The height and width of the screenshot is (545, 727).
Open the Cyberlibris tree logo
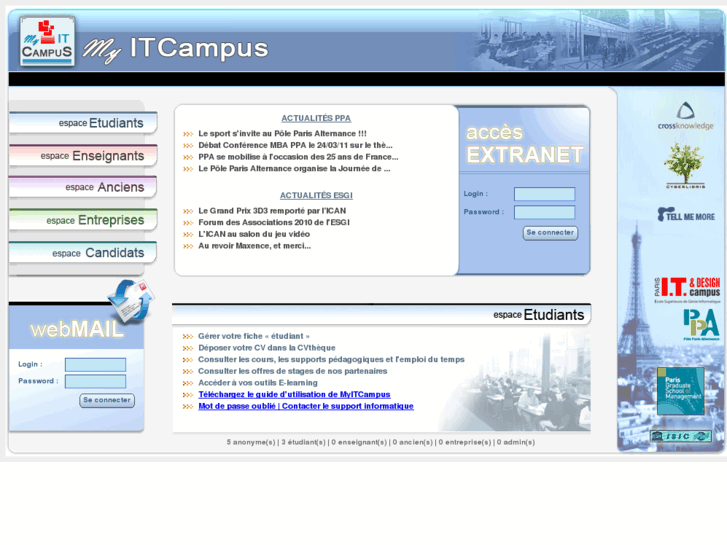685,166
